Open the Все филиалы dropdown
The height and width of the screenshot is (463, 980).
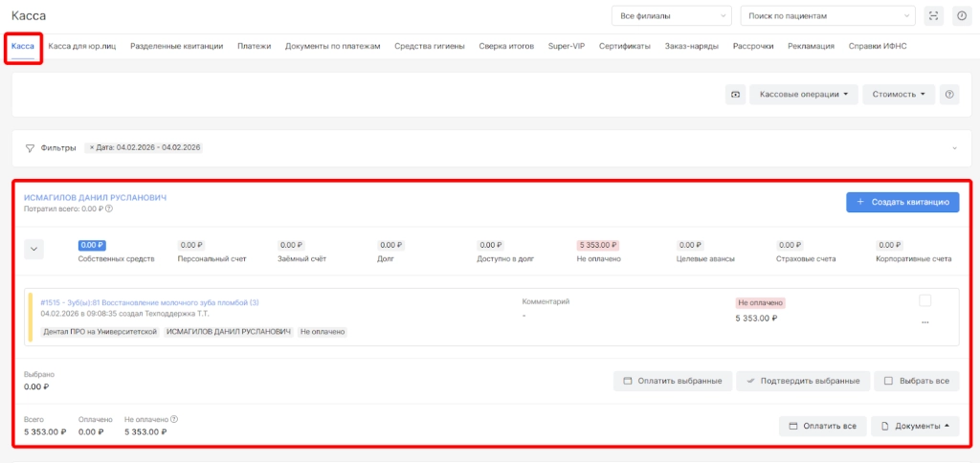point(671,16)
